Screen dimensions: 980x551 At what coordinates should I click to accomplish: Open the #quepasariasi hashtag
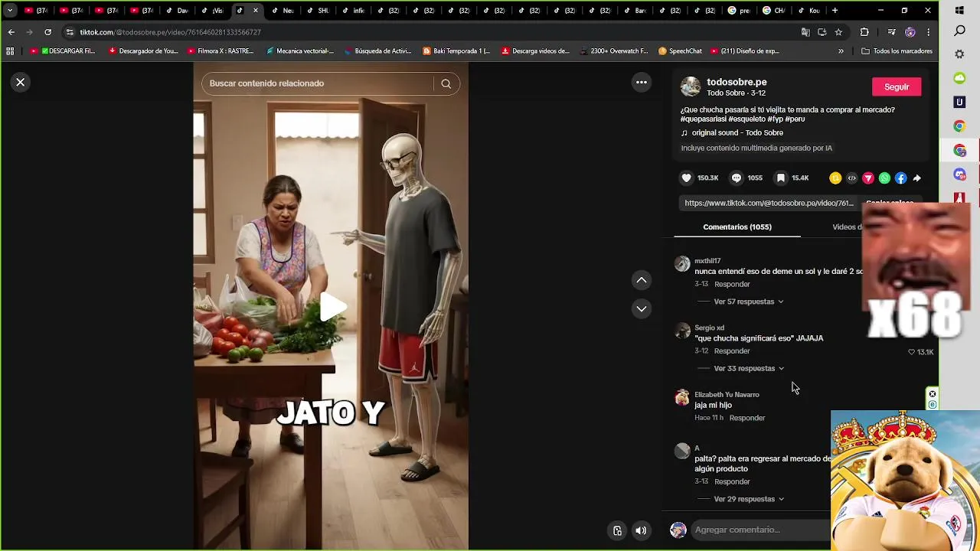[704, 119]
